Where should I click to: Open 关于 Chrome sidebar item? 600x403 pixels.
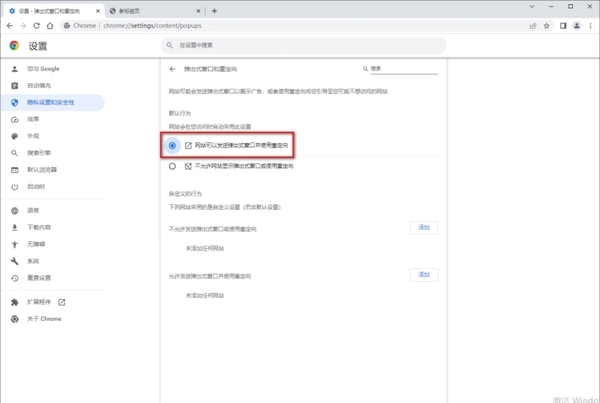pyautogui.click(x=53, y=319)
